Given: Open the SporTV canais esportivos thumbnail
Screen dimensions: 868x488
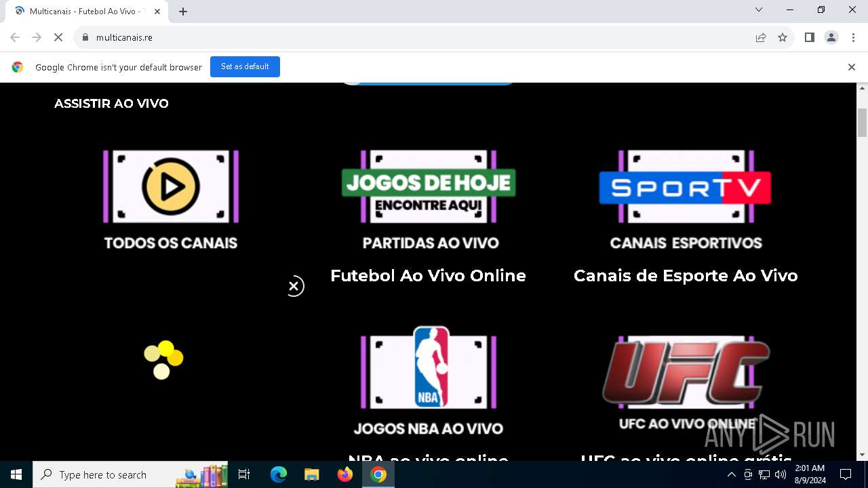Looking at the screenshot, I should pyautogui.click(x=685, y=187).
